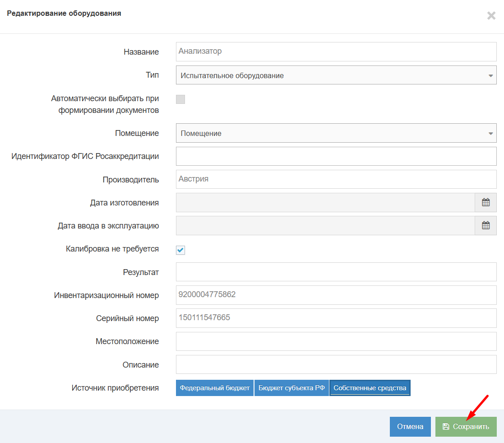Edit the Производитель field

(336, 179)
